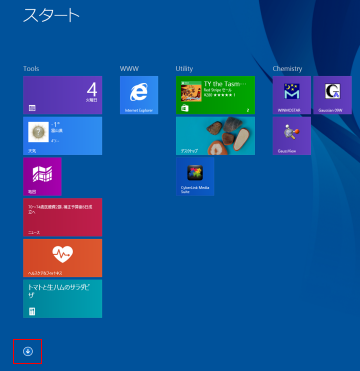The height and width of the screenshot is (371, 360).
Task: Launch the GaussView tile
Action: (292, 136)
